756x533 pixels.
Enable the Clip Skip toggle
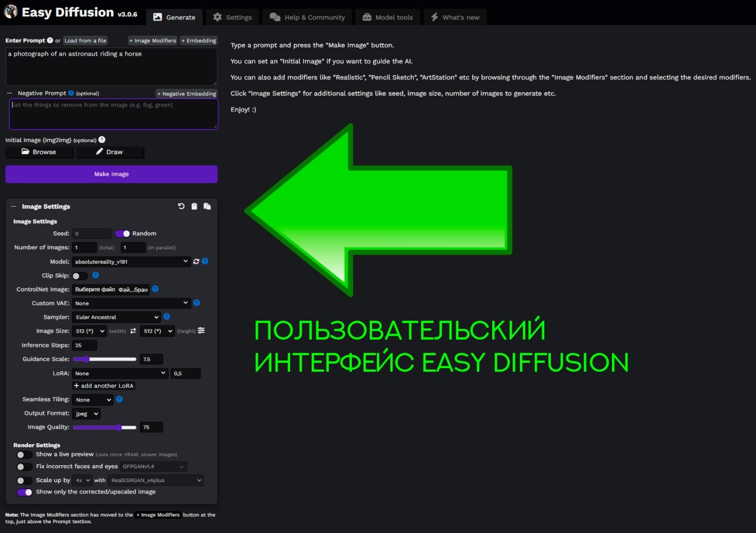80,276
